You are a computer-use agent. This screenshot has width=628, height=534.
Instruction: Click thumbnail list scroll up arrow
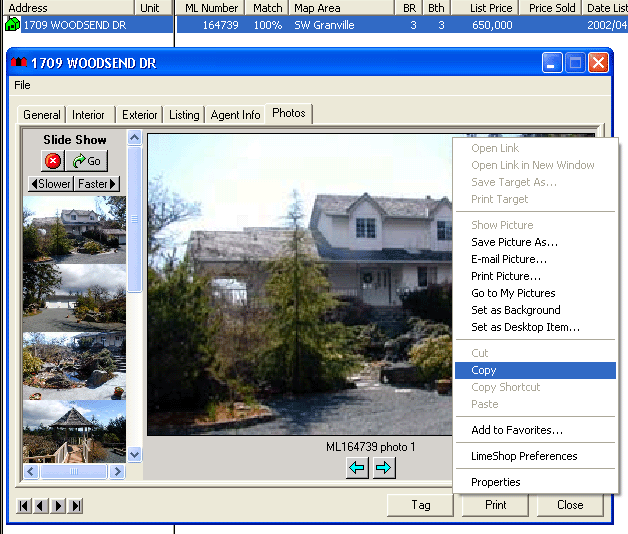coord(135,137)
